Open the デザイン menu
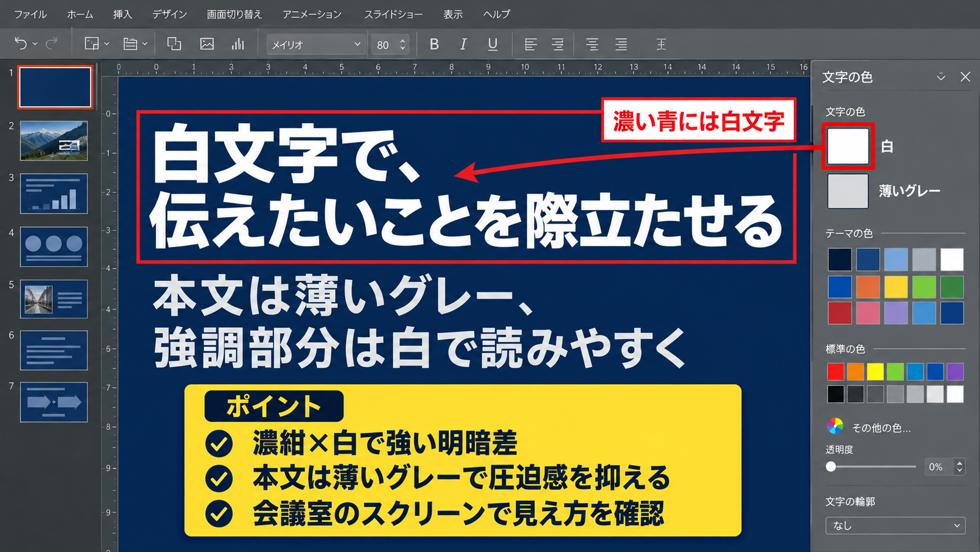The height and width of the screenshot is (552, 980). [169, 14]
